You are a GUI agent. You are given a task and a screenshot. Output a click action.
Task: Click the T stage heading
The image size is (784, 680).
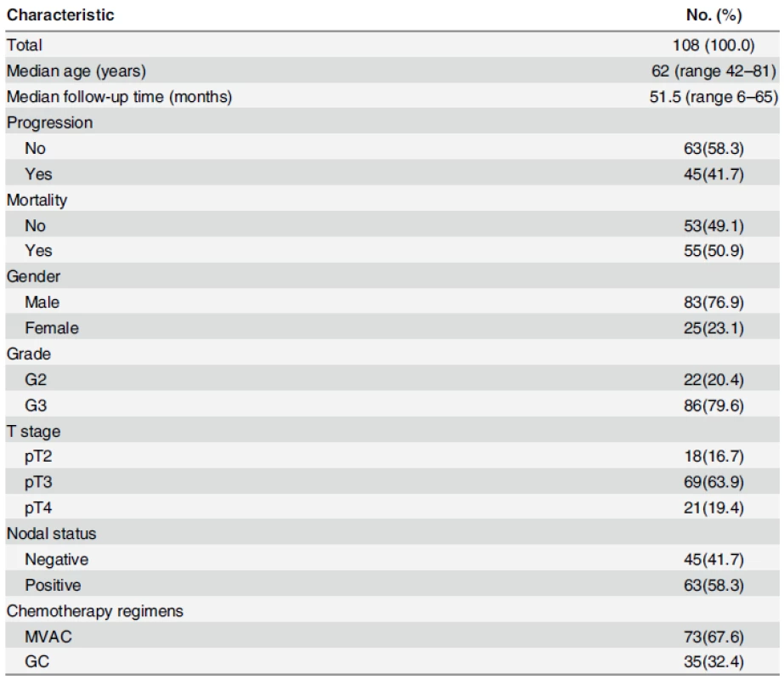coord(33,431)
